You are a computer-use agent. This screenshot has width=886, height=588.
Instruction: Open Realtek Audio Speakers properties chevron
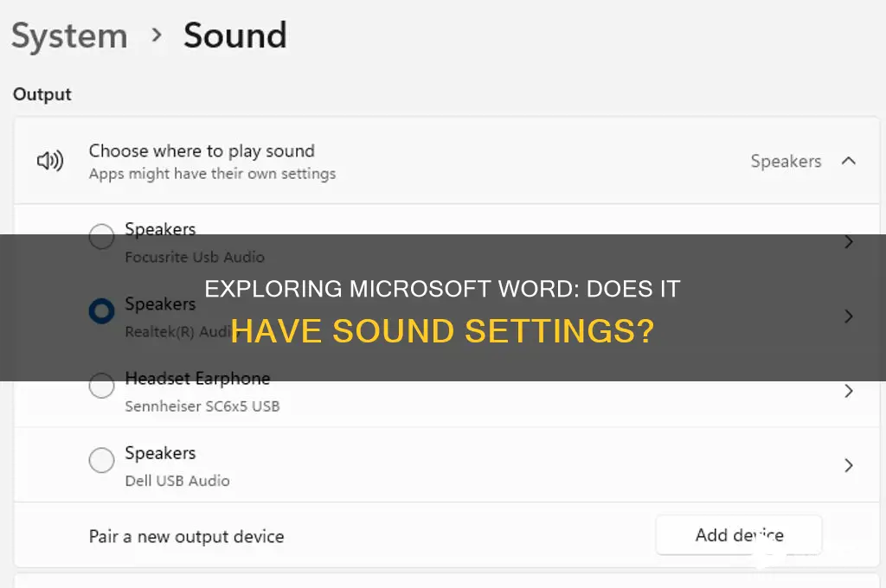coord(848,316)
